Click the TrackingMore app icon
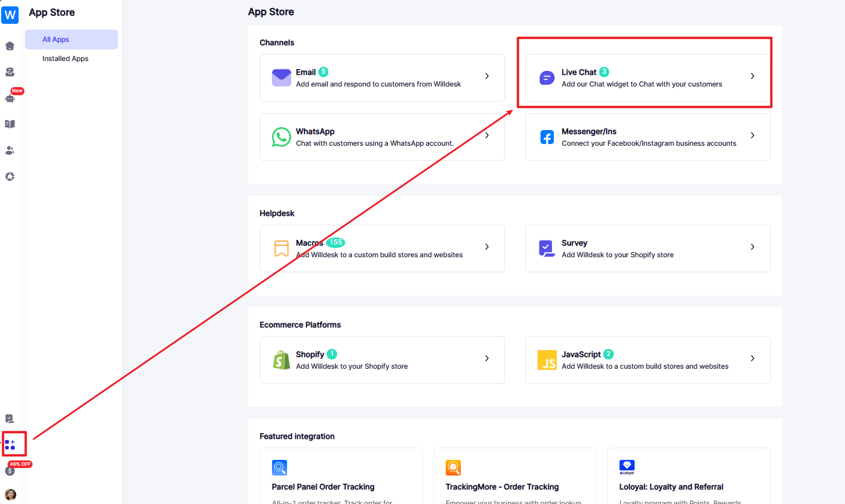Image resolution: width=845 pixels, height=504 pixels. point(453,467)
